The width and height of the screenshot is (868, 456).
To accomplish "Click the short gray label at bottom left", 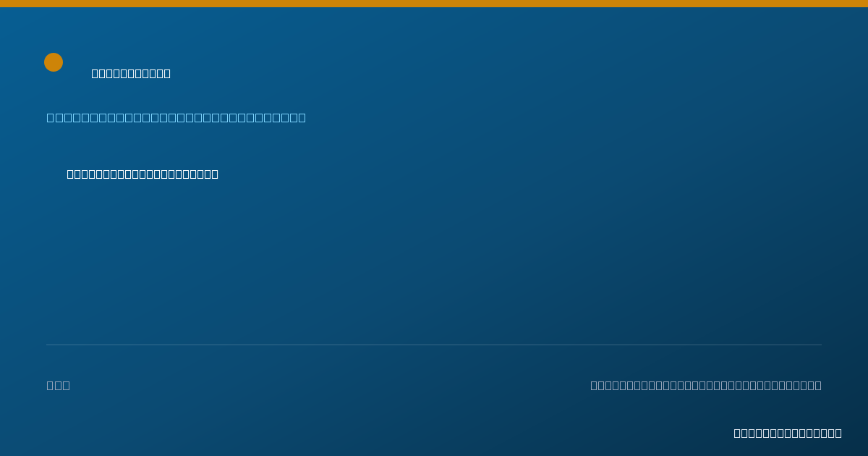I will tap(59, 385).
